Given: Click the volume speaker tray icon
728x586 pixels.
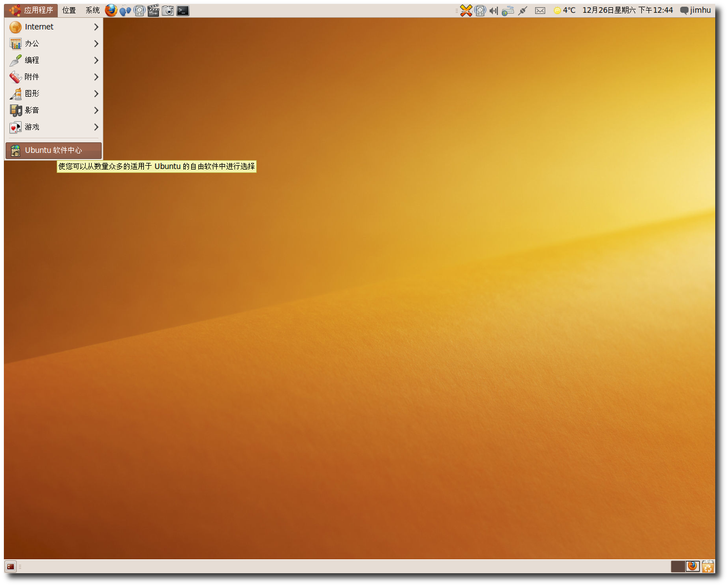Looking at the screenshot, I should pos(493,11).
